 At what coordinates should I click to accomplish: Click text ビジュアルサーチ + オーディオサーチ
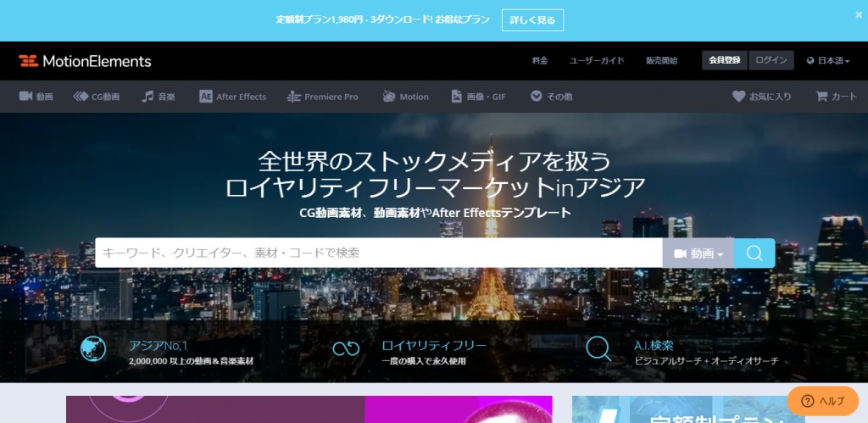(706, 362)
